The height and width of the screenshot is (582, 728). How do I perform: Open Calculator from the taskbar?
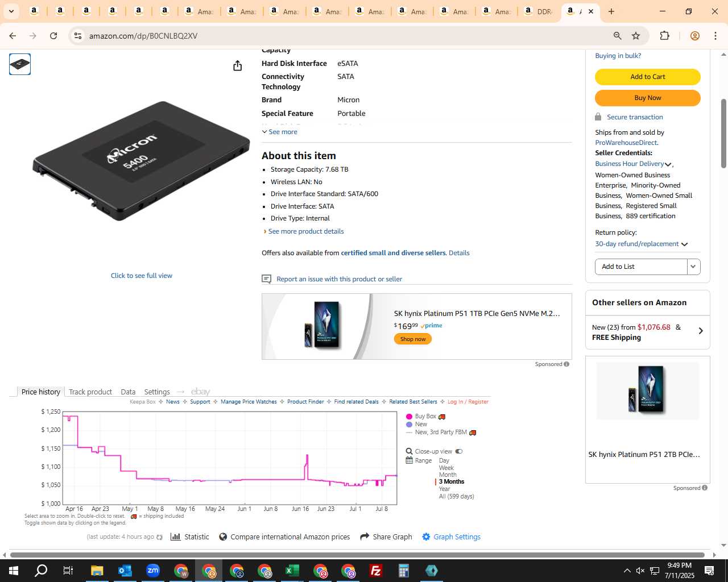coord(403,571)
